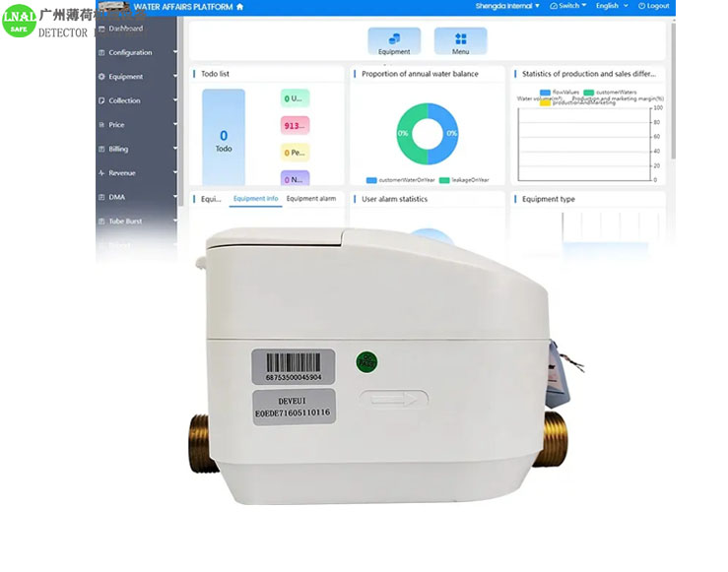This screenshot has width=728, height=572.
Task: Click the blue half of donut chart
Action: pyautogui.click(x=451, y=134)
